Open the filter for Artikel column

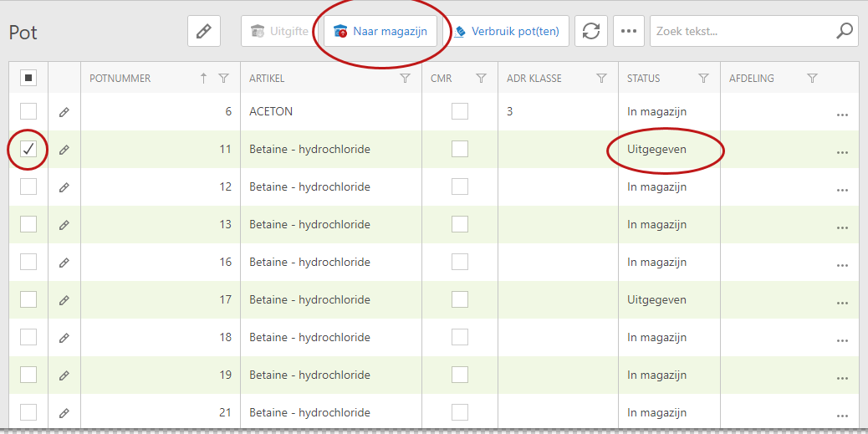406,79
